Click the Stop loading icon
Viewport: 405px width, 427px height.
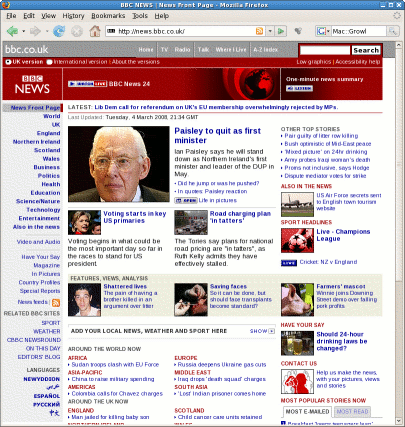[77, 31]
